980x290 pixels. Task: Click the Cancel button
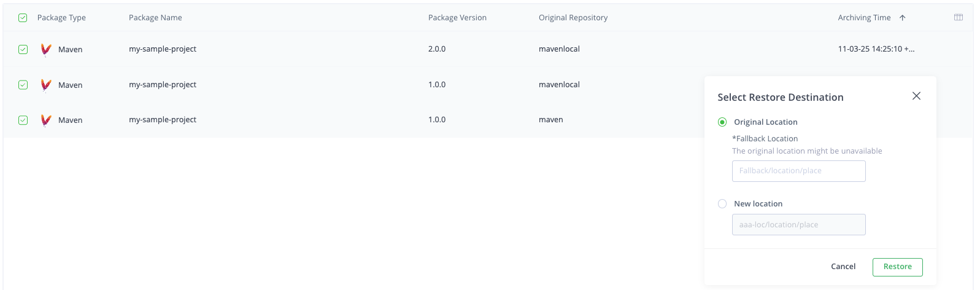tap(843, 267)
